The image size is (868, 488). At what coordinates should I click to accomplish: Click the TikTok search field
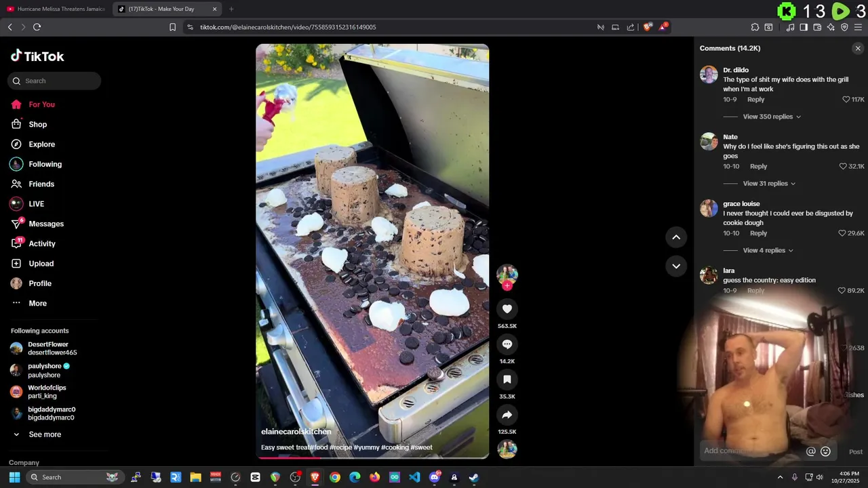(54, 81)
